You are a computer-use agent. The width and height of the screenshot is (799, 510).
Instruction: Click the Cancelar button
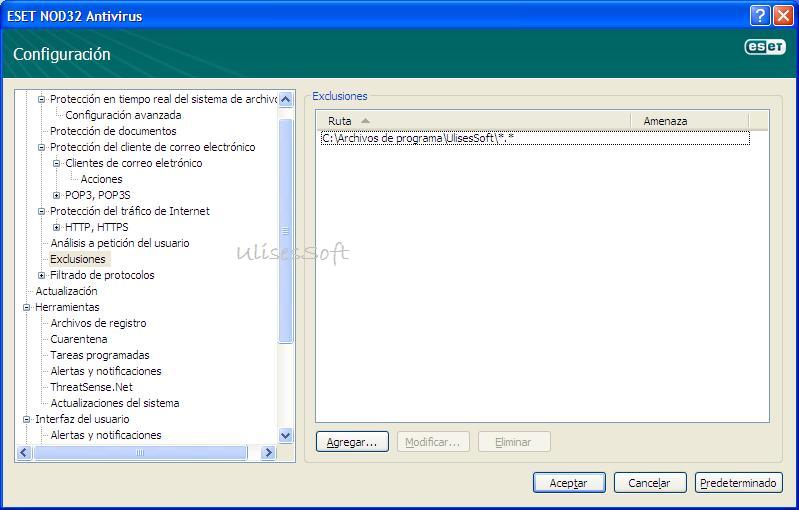650,482
